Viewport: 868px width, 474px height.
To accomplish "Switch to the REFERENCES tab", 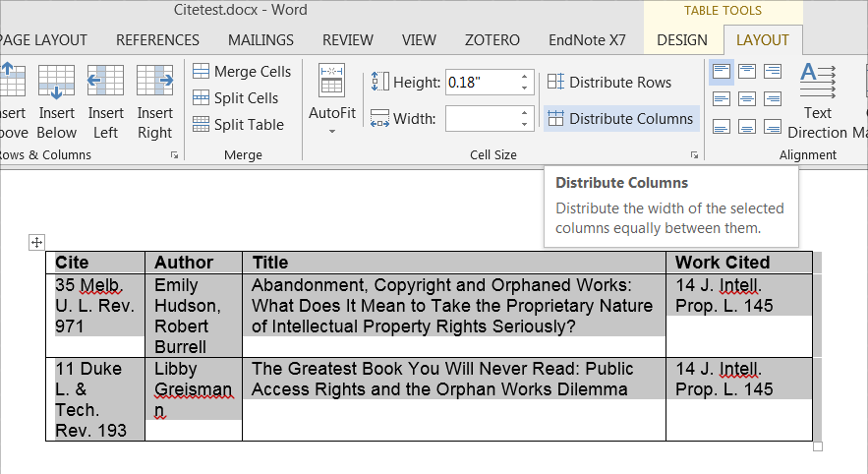I will coord(157,40).
